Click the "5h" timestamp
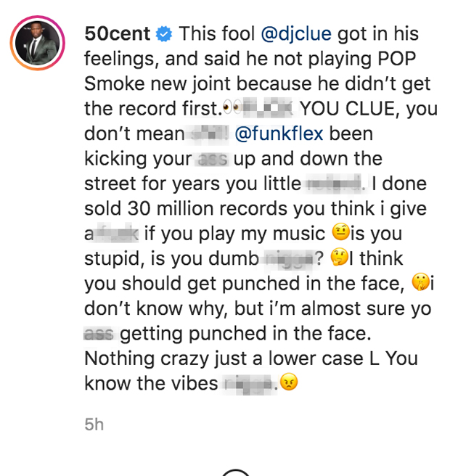 point(94,424)
